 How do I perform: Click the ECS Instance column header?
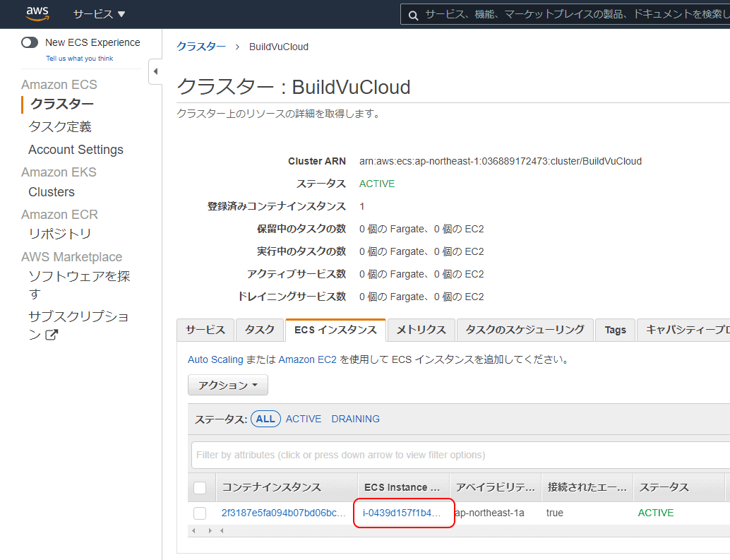403,487
